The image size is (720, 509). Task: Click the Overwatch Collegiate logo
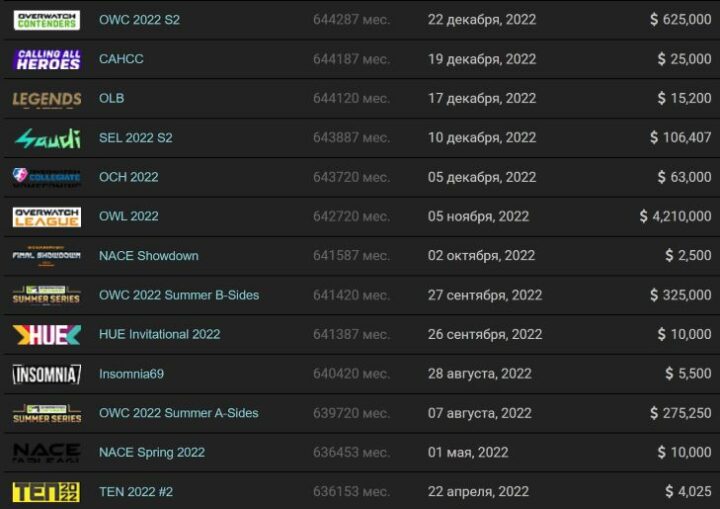(46, 177)
